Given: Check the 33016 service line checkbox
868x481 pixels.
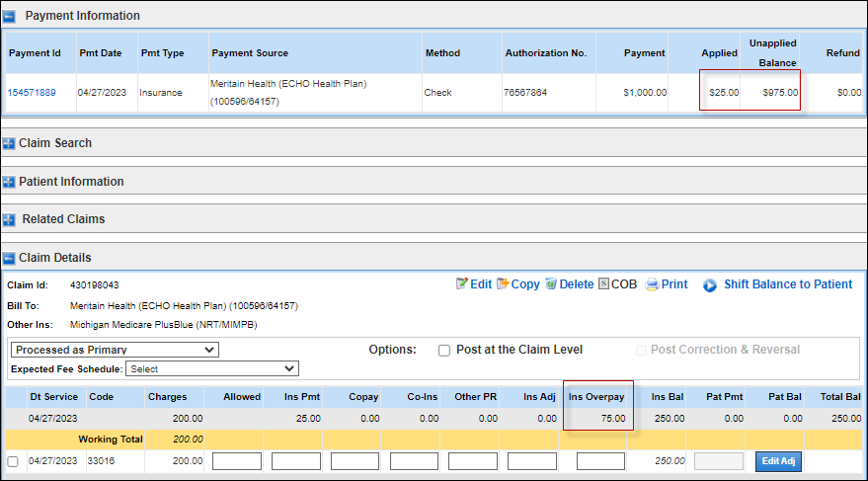Looking at the screenshot, I should coord(13,461).
